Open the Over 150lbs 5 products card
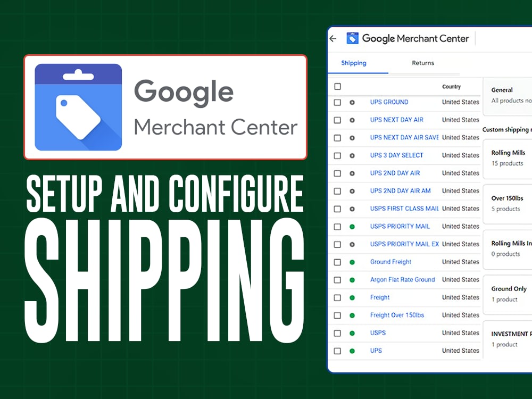532x399 pixels. (x=508, y=204)
